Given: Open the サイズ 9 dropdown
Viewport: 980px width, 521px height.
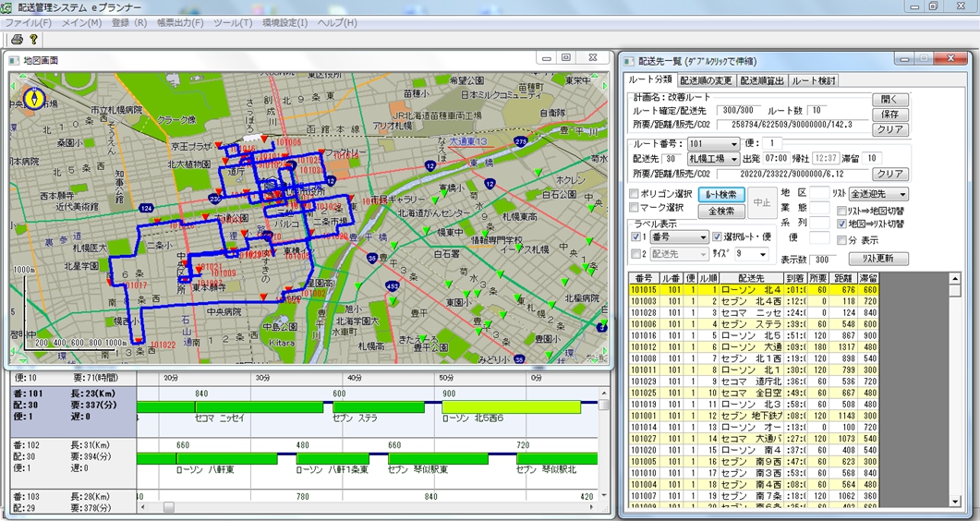Looking at the screenshot, I should point(751,254).
